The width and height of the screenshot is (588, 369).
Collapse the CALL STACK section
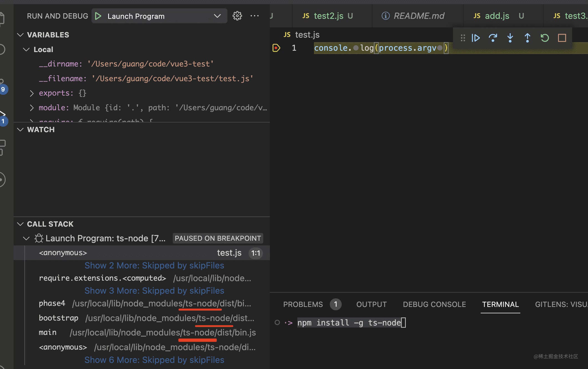[x=20, y=224]
